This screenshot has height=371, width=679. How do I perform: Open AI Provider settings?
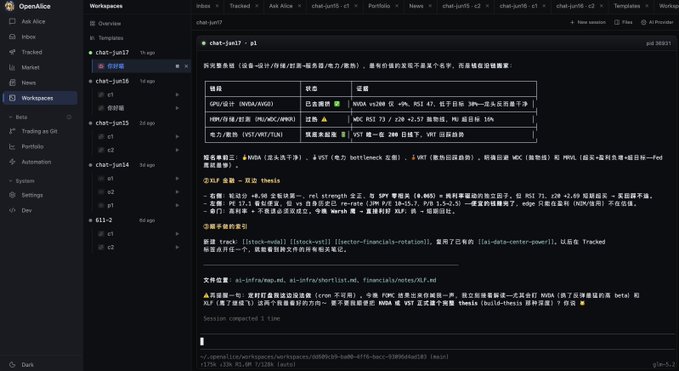657,22
